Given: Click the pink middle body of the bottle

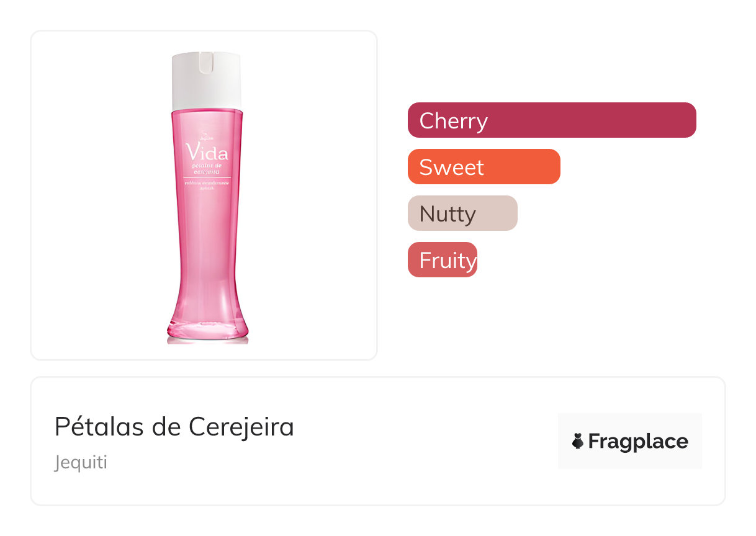Looking at the screenshot, I should coord(207,242).
